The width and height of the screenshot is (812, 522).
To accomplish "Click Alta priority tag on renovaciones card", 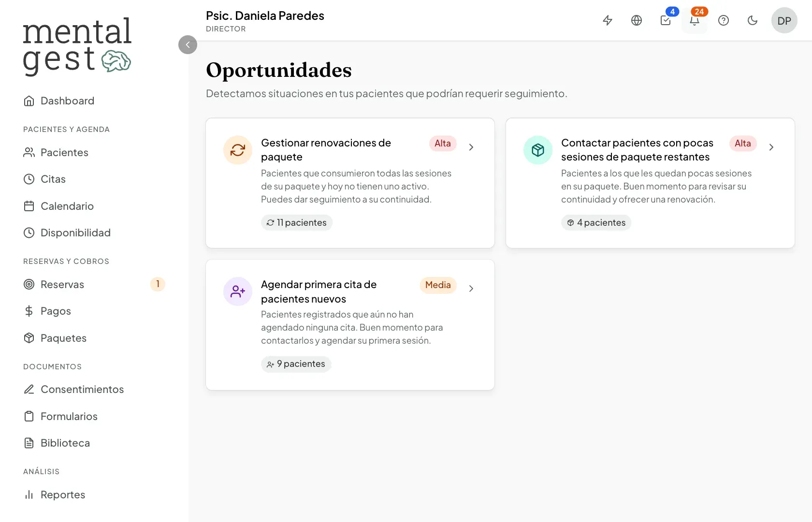I will click(443, 144).
